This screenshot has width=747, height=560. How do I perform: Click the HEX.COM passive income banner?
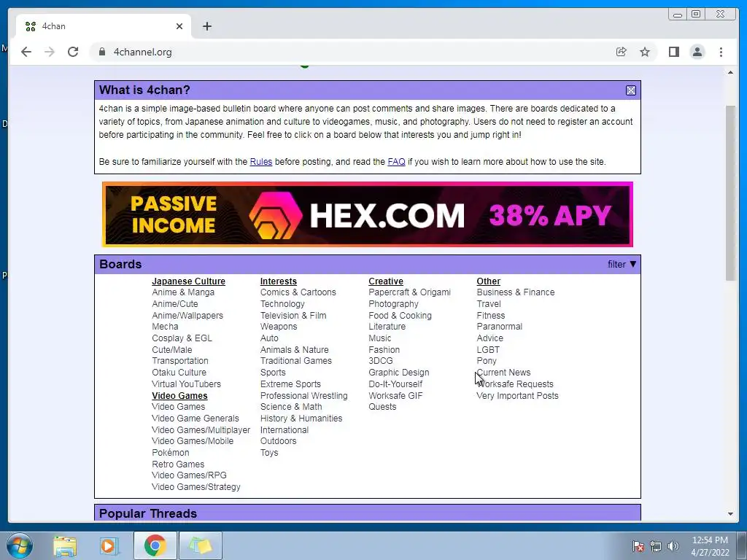(368, 214)
